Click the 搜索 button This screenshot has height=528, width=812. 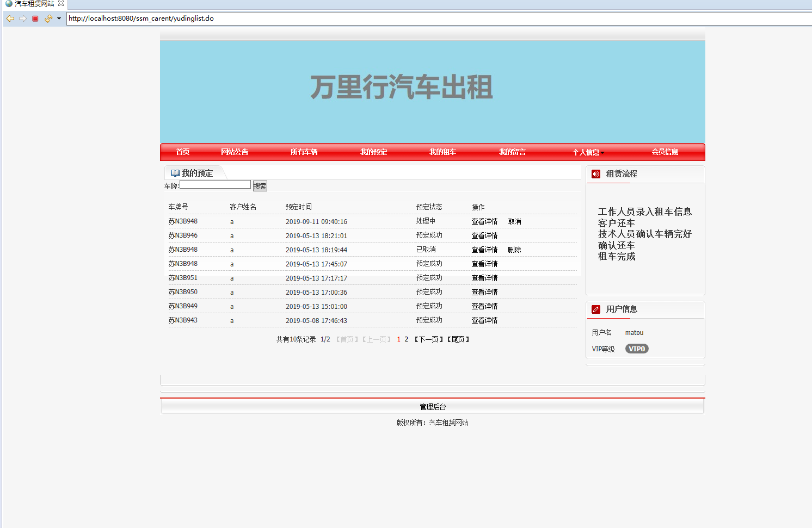coord(260,185)
